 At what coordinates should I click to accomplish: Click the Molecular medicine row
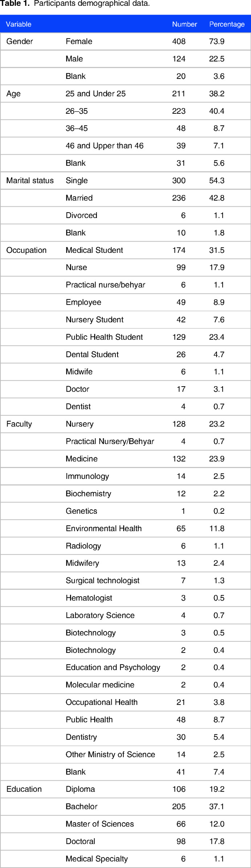[x=126, y=685]
